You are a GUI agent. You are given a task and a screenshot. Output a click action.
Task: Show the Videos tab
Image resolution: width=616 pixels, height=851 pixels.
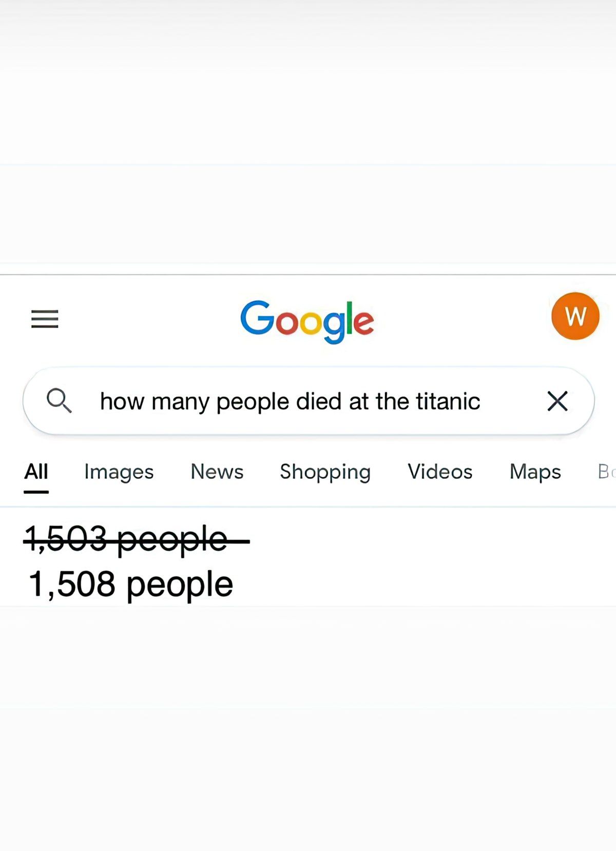coord(440,472)
